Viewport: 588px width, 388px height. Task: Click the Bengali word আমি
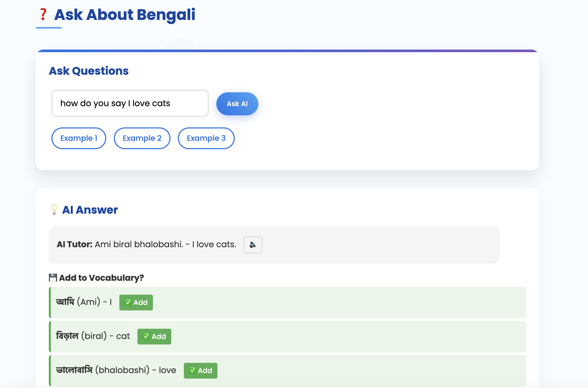pyautogui.click(x=65, y=302)
